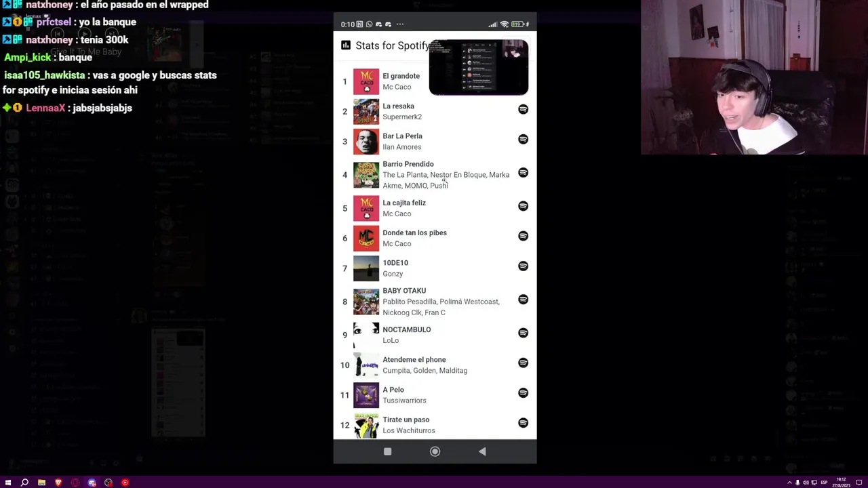The width and height of the screenshot is (868, 488).
Task: Open the Windows Start menu
Action: (8, 483)
